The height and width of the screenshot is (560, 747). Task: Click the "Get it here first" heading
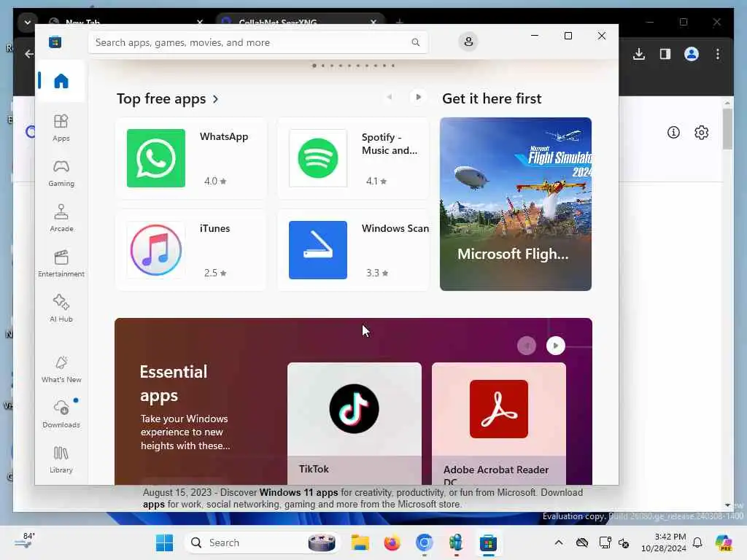(x=492, y=98)
